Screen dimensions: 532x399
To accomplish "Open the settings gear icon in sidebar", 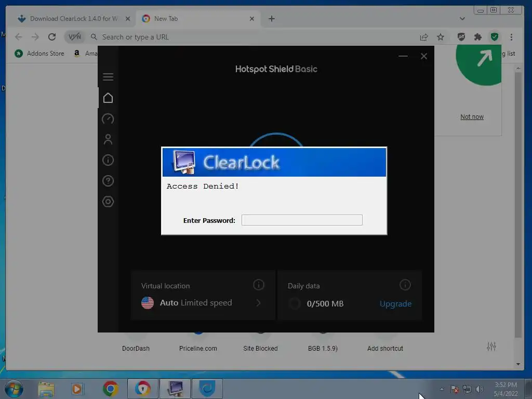I will [x=108, y=202].
